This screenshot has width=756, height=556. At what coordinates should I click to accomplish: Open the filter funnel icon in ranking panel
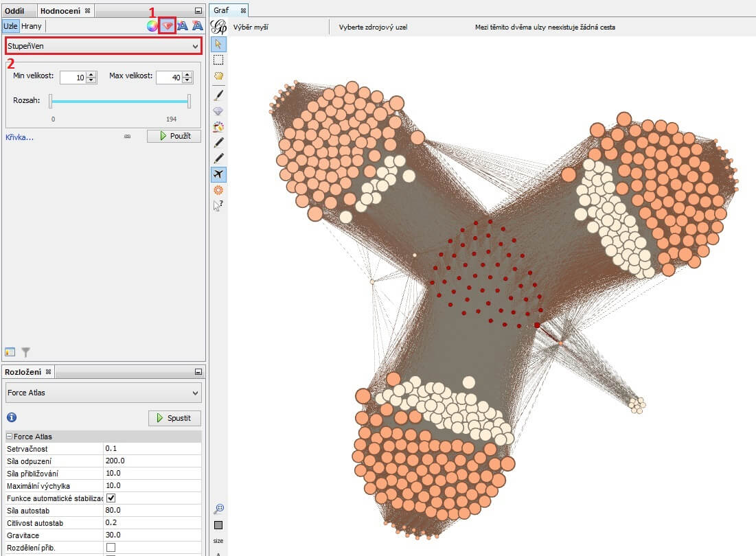point(25,352)
